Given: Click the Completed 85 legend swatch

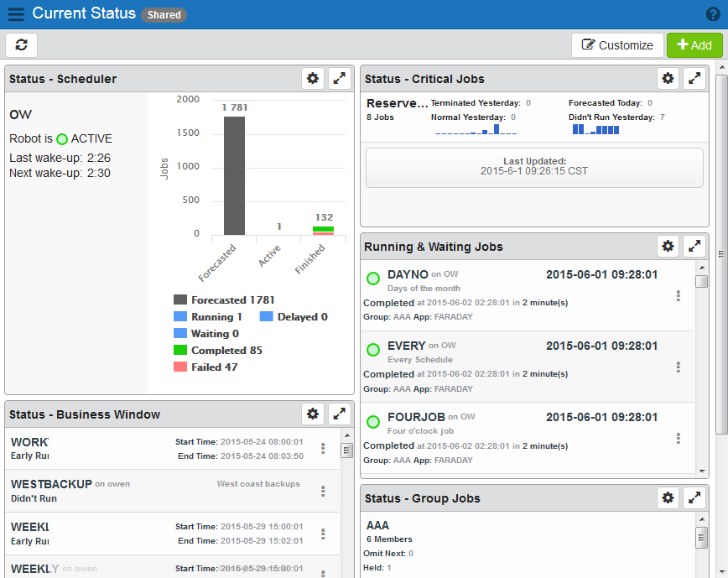Looking at the screenshot, I should 180,350.
